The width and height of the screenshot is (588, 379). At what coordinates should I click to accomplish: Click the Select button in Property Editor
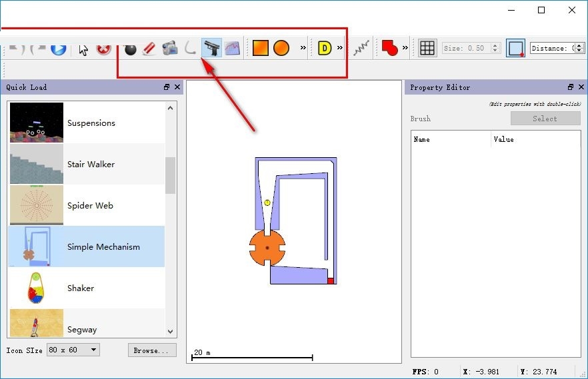pyautogui.click(x=545, y=119)
